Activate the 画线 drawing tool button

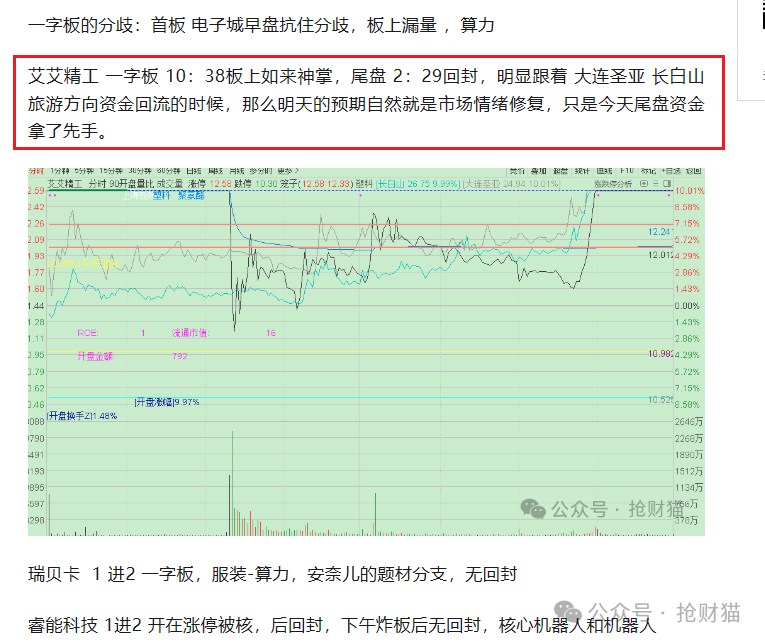click(x=604, y=171)
